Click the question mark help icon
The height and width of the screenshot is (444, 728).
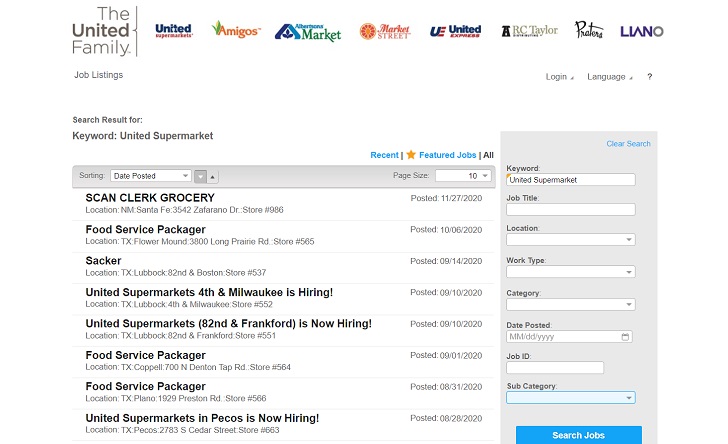click(650, 77)
